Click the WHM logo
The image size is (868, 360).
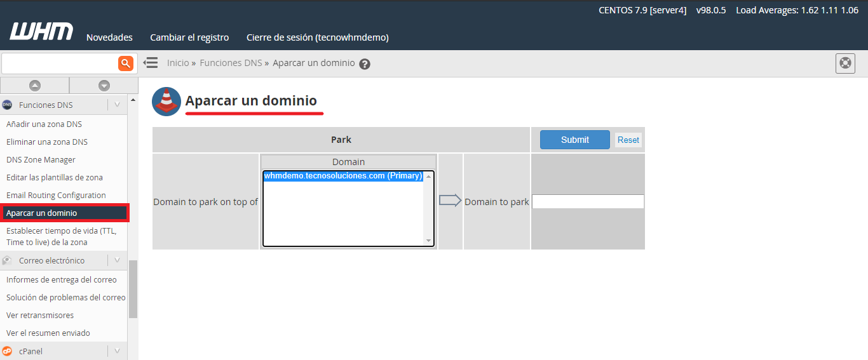41,32
